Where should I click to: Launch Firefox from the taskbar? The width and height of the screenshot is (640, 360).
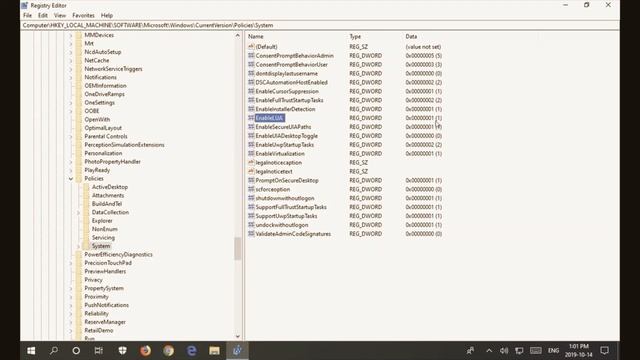[x=145, y=351]
